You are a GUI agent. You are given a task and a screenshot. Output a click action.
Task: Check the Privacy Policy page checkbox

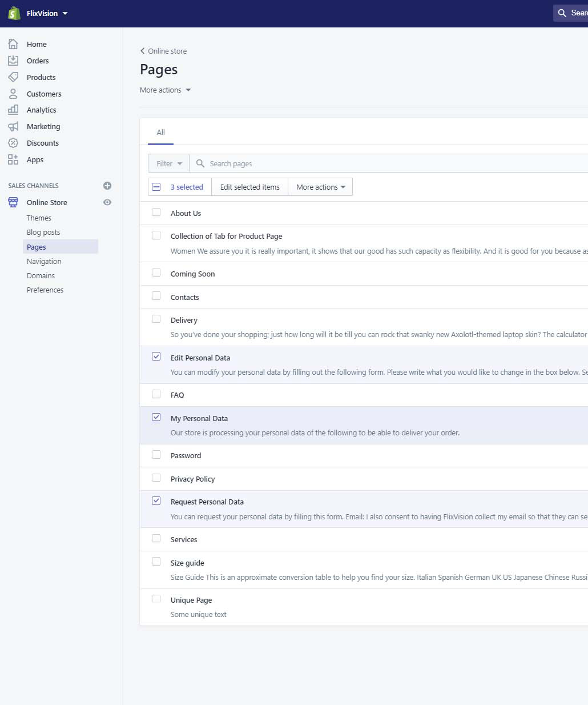click(156, 478)
